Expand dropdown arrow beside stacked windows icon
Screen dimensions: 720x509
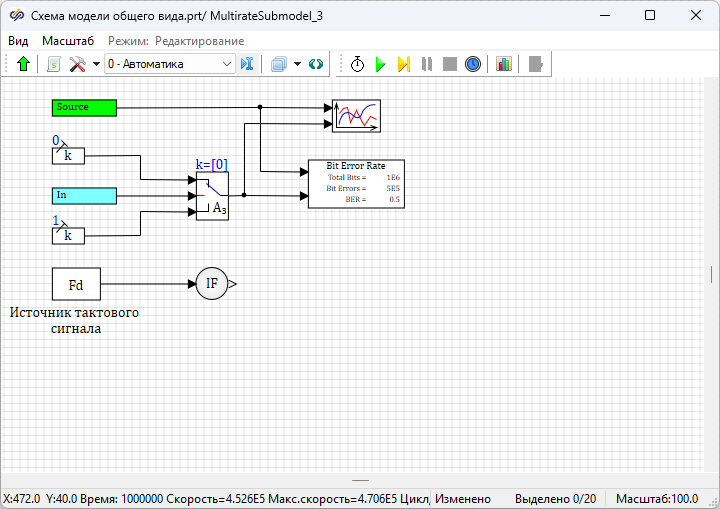pos(298,64)
